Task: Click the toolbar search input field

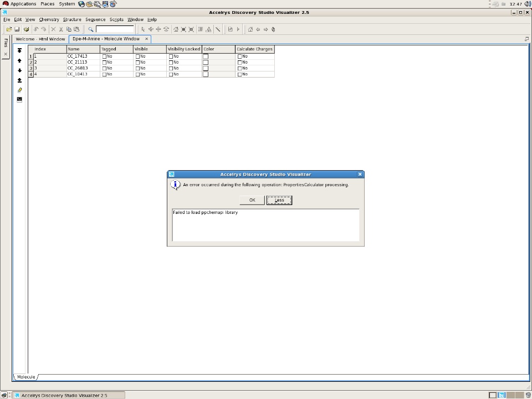Action: [x=115, y=29]
